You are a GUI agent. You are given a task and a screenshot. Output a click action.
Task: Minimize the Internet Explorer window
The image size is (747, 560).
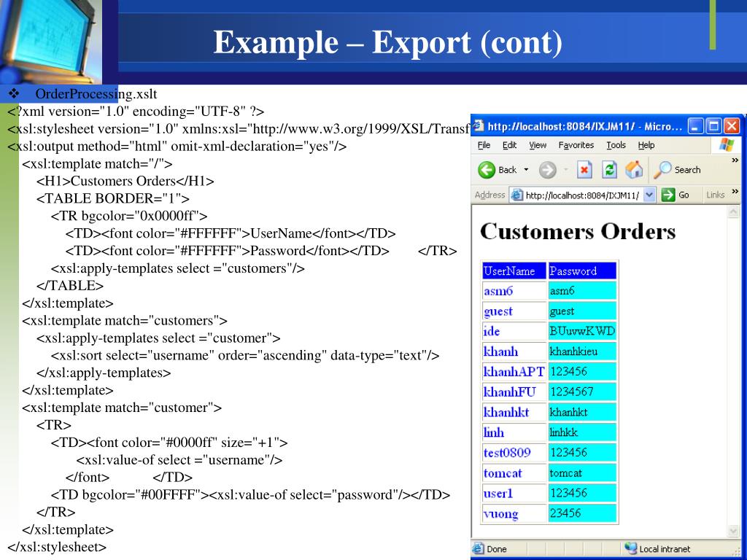pyautogui.click(x=696, y=126)
